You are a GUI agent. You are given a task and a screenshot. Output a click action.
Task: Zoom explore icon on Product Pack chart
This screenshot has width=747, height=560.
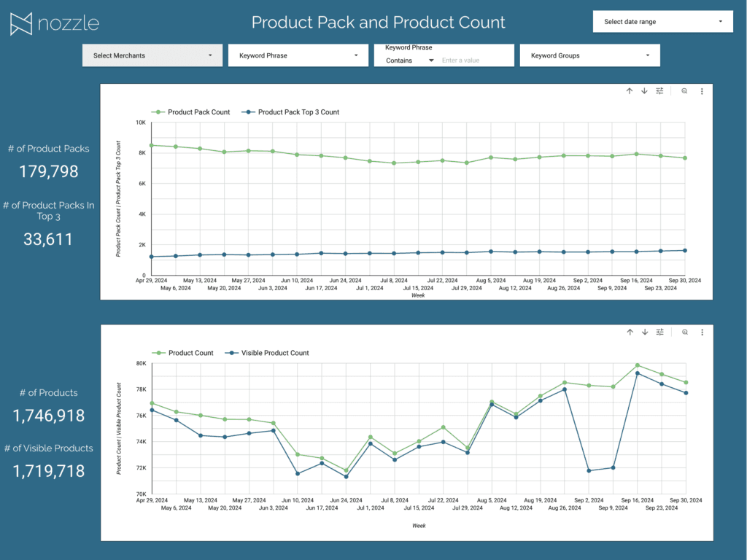tap(684, 91)
